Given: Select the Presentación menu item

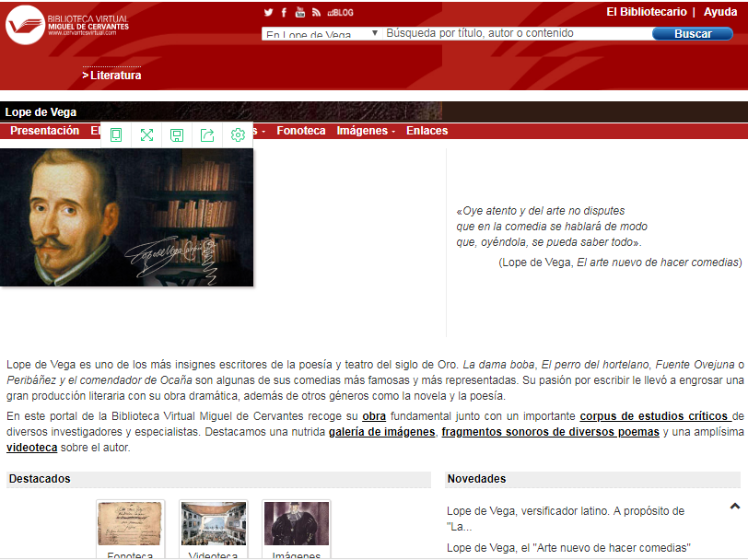Looking at the screenshot, I should [x=45, y=131].
